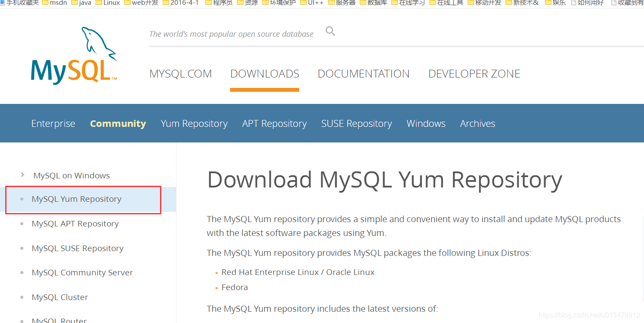Viewport: 644px width, 323px height.
Task: Open the 数据库 bookmark folder
Action: 373,3
